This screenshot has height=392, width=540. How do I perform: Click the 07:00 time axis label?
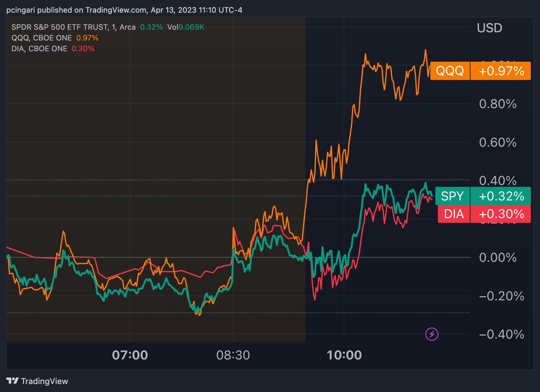[130, 355]
